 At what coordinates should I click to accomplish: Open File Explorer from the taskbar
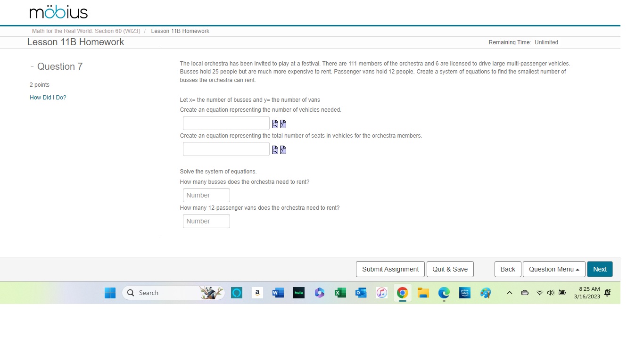pyautogui.click(x=423, y=293)
